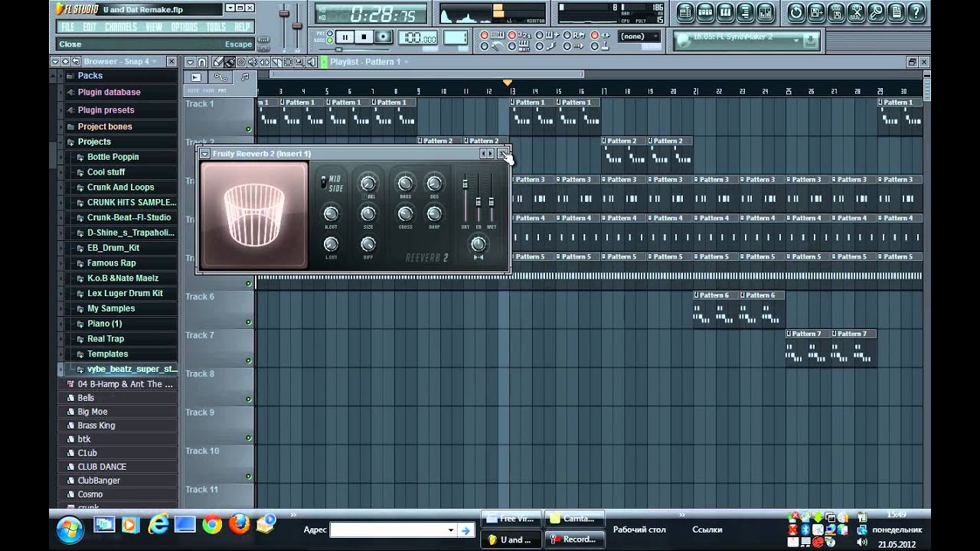Toggle the record button in transport
This screenshot has width=980, height=551.
(x=384, y=37)
